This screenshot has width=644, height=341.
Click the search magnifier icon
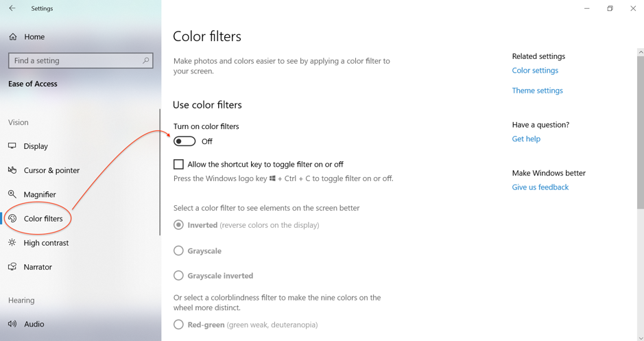click(145, 60)
